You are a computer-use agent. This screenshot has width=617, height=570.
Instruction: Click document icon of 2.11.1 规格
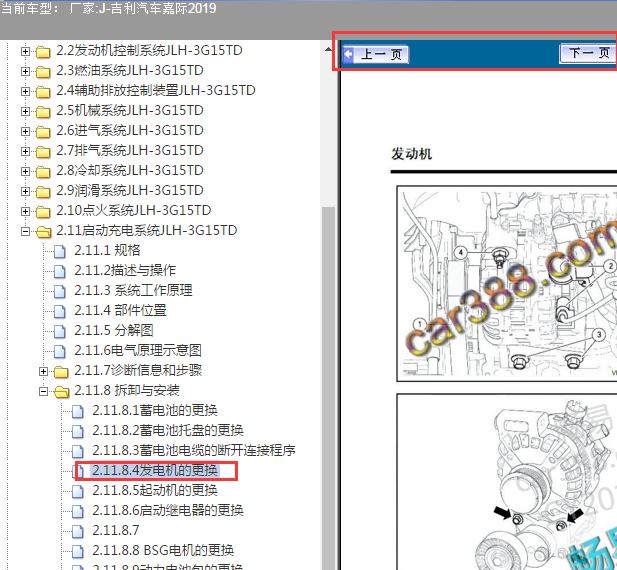(x=60, y=251)
